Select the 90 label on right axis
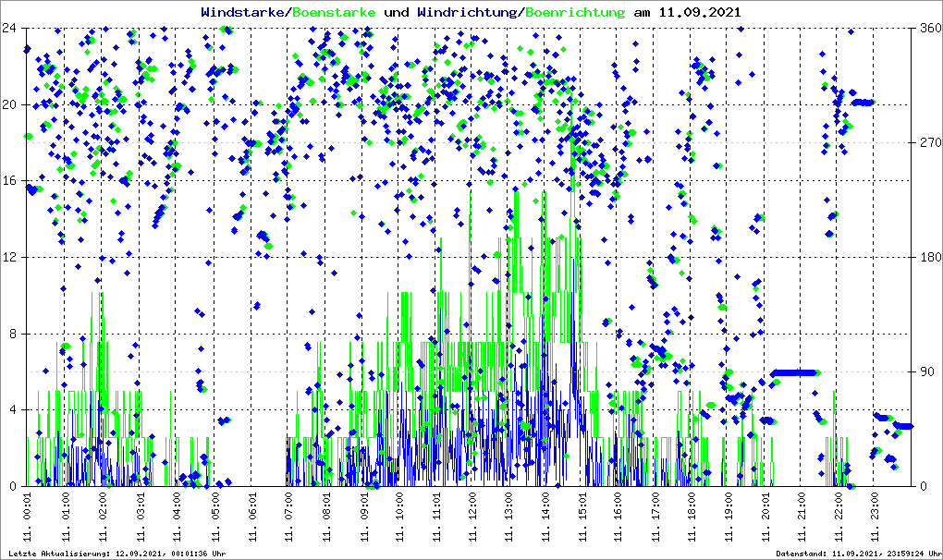Image resolution: width=943 pixels, height=560 pixels. tap(925, 371)
